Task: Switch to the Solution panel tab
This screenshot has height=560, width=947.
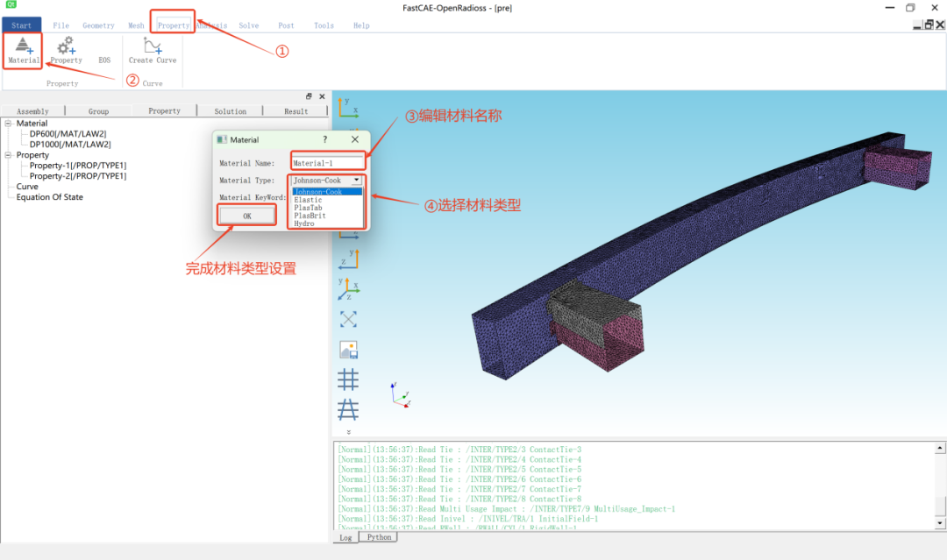Action: click(230, 111)
